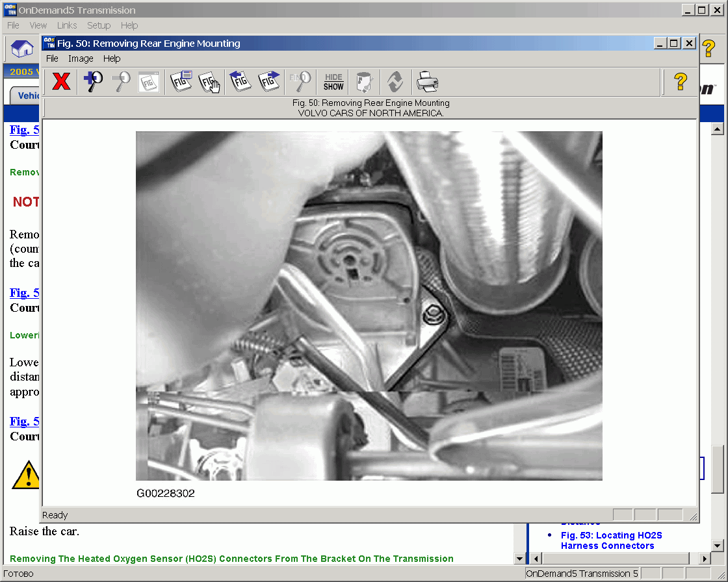Open the Find tool in figure viewer

click(300, 82)
